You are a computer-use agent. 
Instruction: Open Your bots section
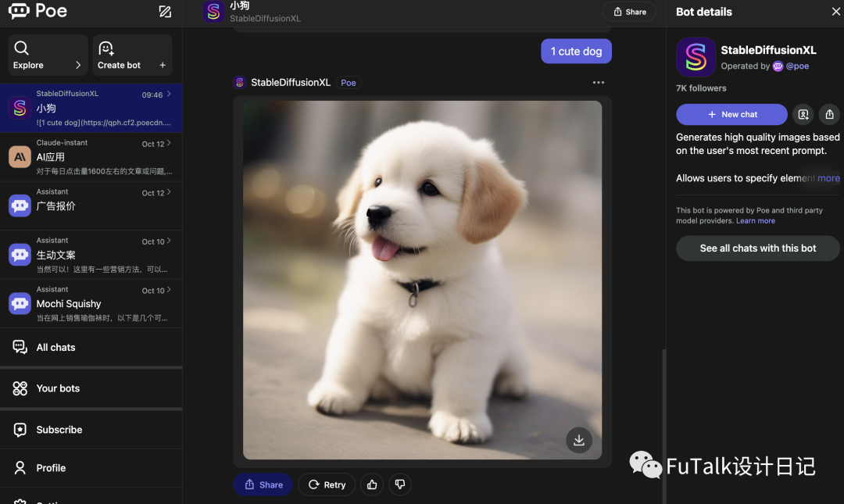[x=91, y=388]
